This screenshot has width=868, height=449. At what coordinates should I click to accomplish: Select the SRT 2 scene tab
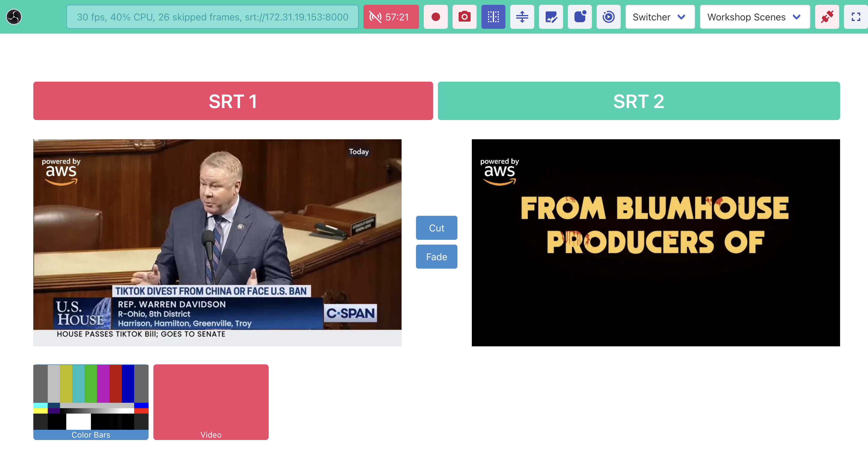click(638, 101)
